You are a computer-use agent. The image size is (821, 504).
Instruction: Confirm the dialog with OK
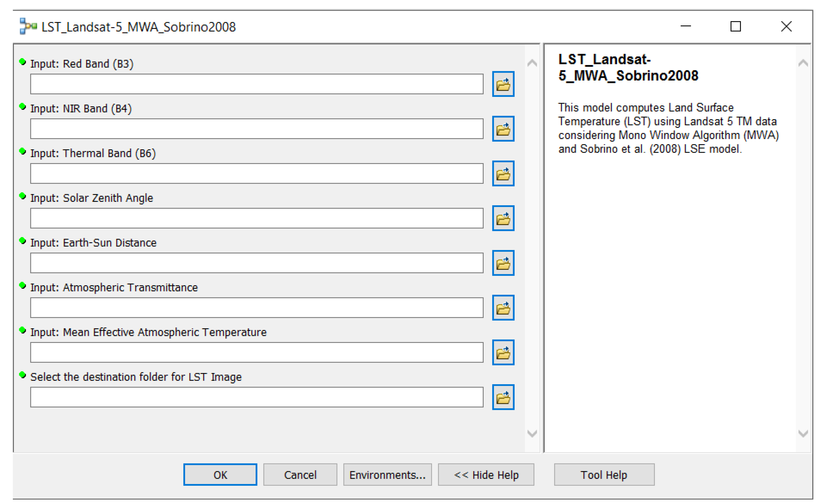pos(220,475)
